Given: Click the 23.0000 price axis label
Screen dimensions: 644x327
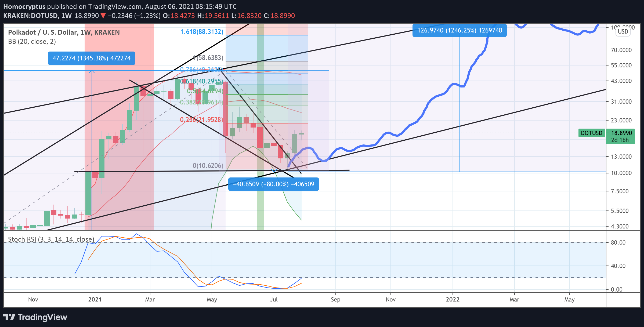Looking at the screenshot, I should [621, 120].
